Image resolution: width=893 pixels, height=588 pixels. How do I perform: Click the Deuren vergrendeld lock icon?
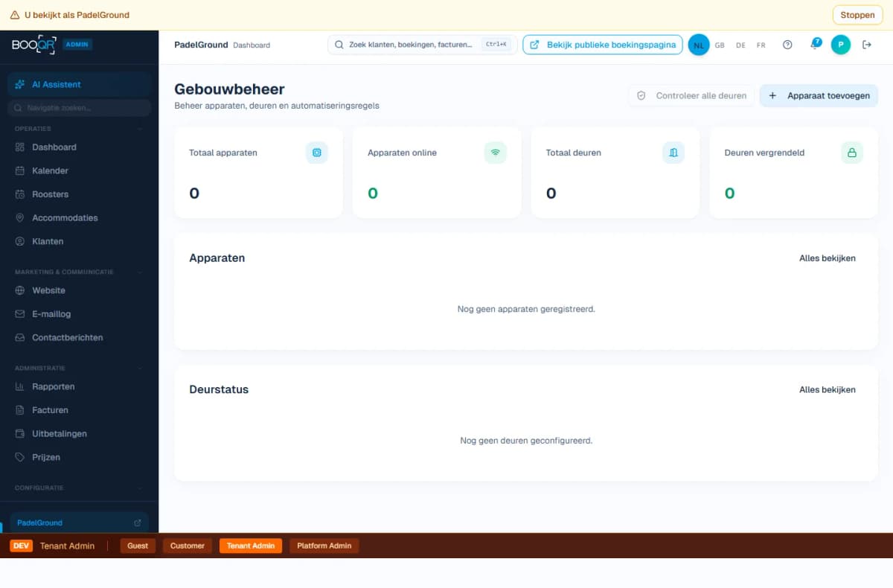(x=852, y=153)
